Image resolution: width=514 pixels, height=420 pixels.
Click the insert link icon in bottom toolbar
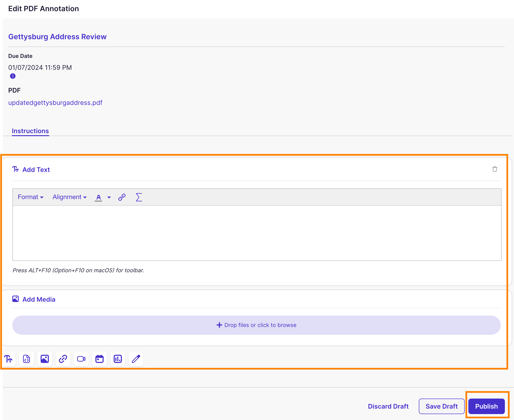[63, 359]
